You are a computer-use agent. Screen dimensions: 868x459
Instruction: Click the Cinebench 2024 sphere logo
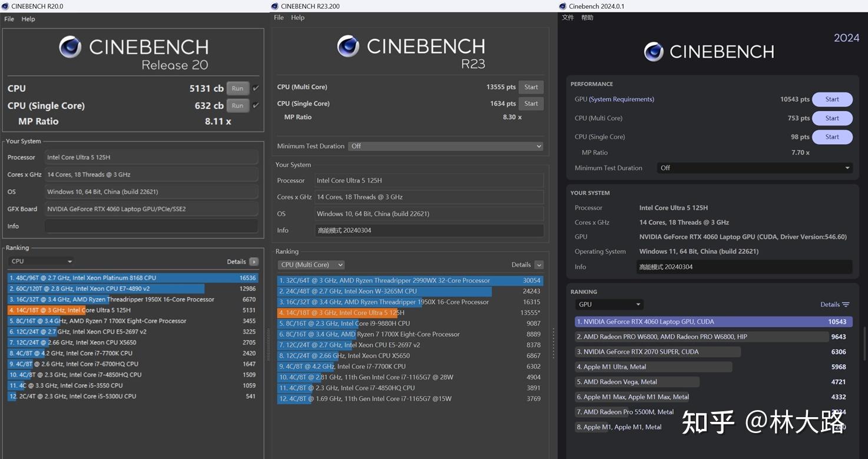tap(654, 52)
